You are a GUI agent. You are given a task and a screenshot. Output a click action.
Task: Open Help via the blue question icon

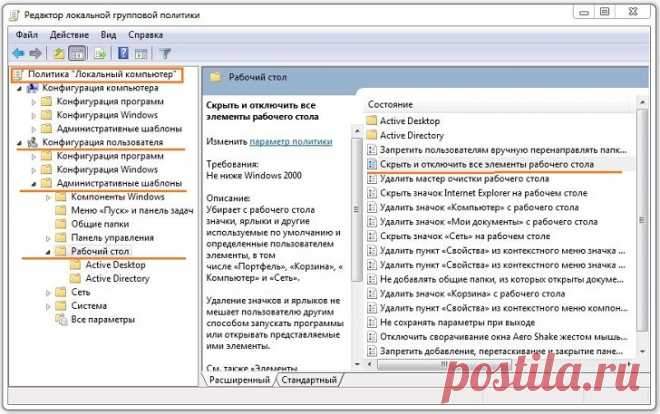tap(123, 53)
